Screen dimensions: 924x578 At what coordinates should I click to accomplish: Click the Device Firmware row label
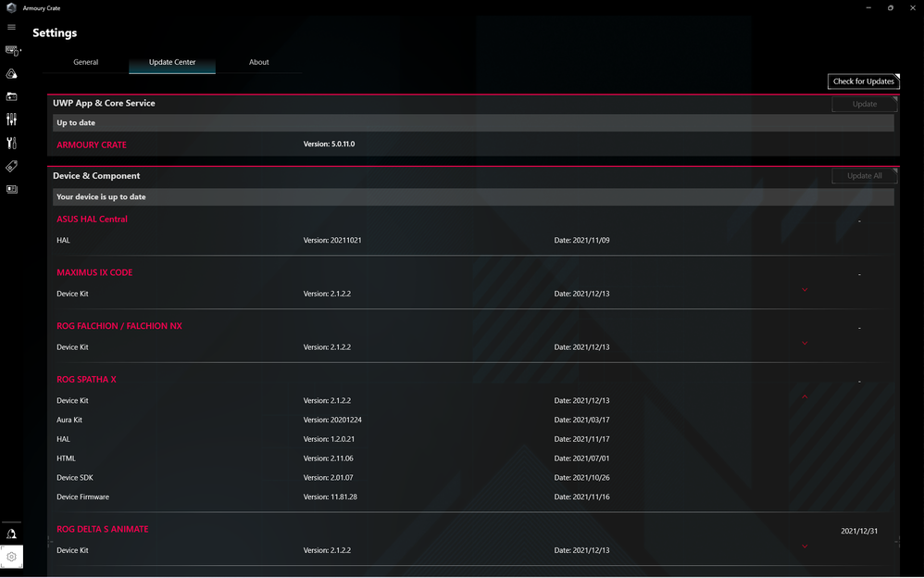pos(82,496)
